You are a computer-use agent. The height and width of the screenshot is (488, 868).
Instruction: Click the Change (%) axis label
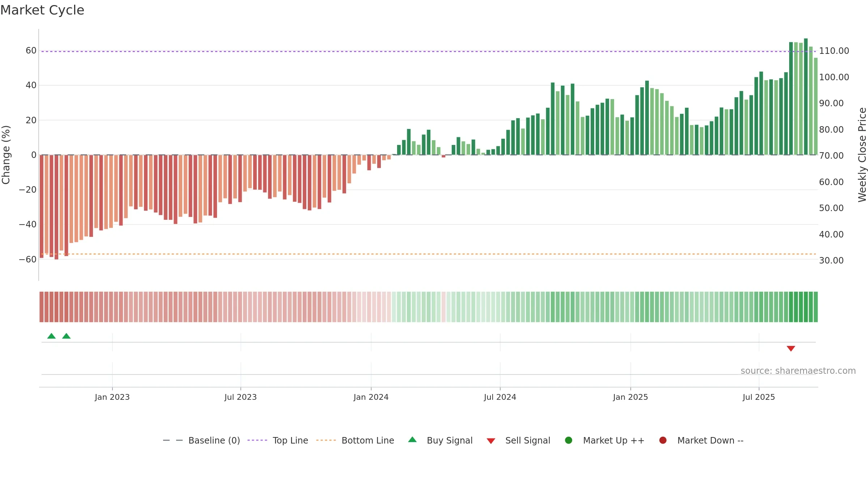coord(6,155)
